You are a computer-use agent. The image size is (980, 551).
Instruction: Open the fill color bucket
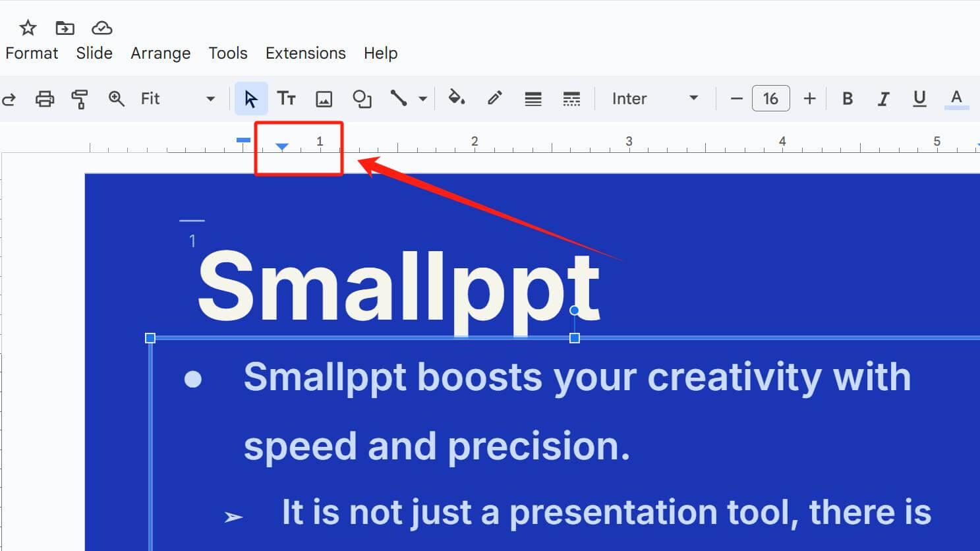(456, 98)
